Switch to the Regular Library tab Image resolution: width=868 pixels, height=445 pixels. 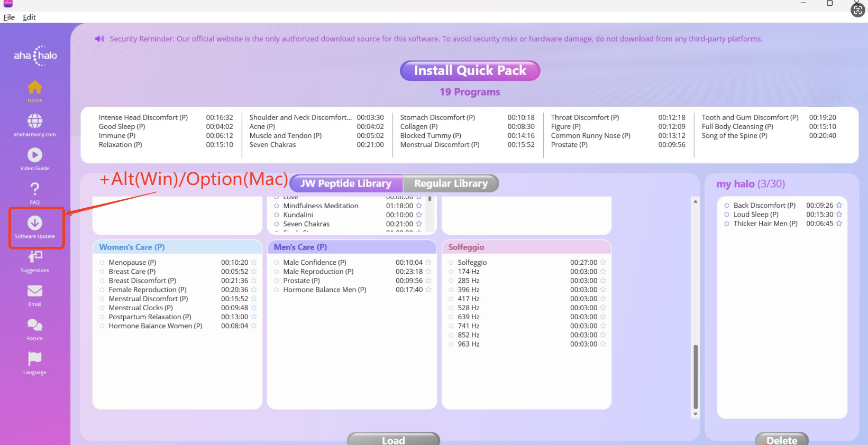(451, 183)
